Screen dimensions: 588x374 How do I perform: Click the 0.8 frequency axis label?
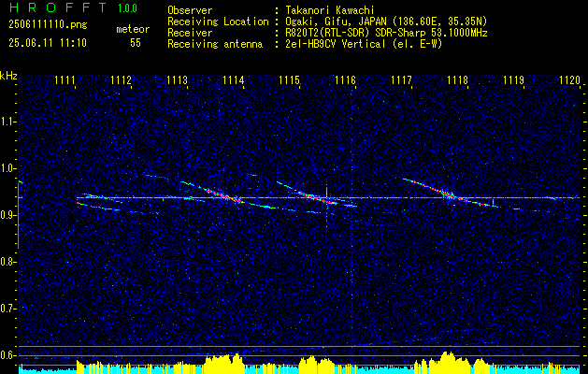8,262
